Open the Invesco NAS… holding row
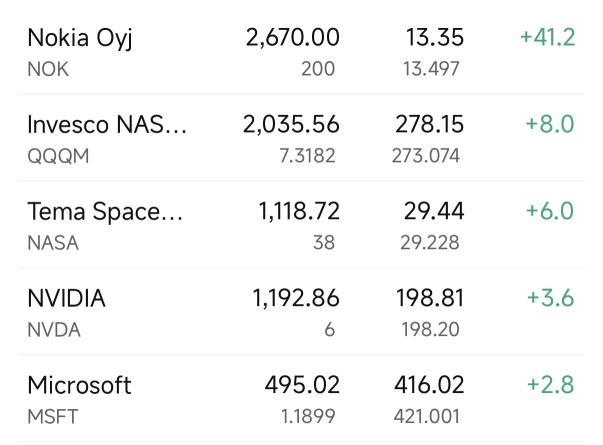The image size is (603, 445). [x=302, y=138]
